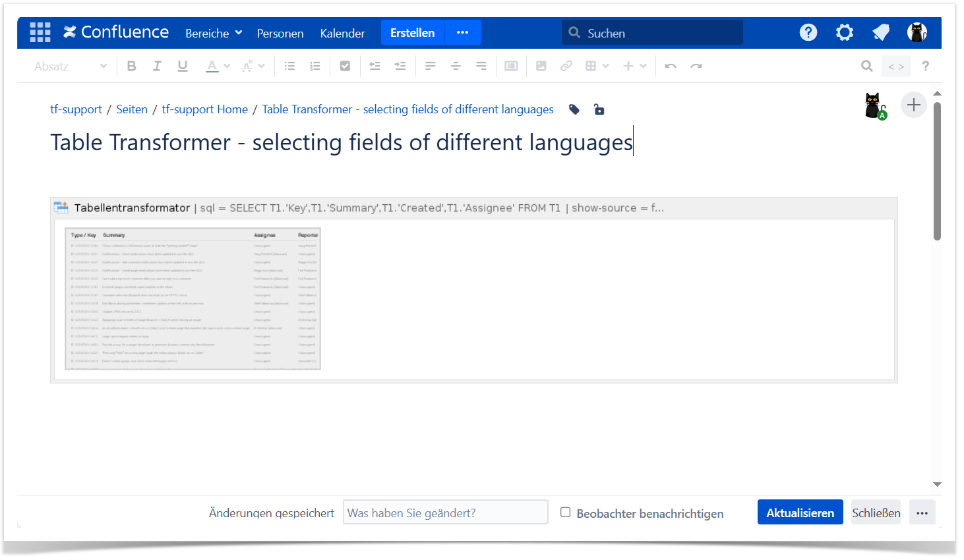Expand the table insert options

(x=605, y=66)
